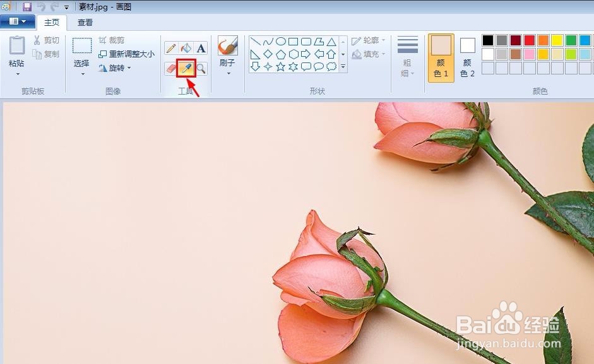Click the Redo arrow in quick access toolbar

coord(54,6)
